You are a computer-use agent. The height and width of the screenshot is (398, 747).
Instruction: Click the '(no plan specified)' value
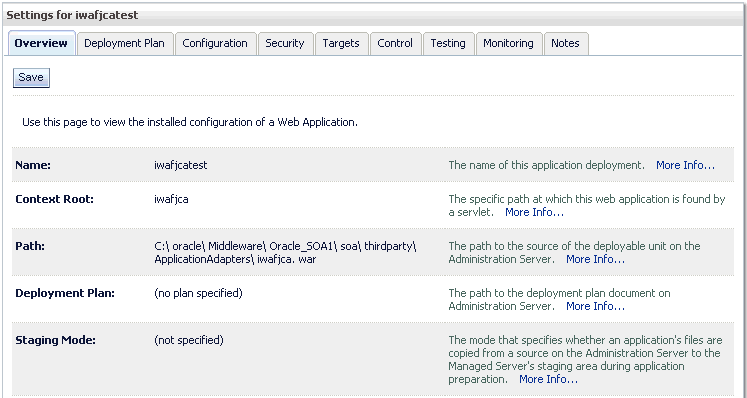coord(198,293)
